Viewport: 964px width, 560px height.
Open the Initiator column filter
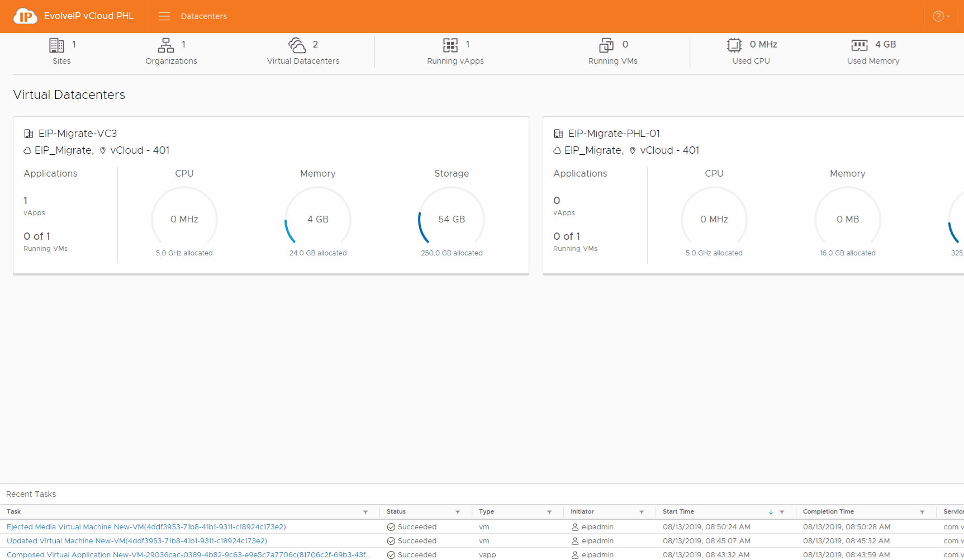coord(642,512)
